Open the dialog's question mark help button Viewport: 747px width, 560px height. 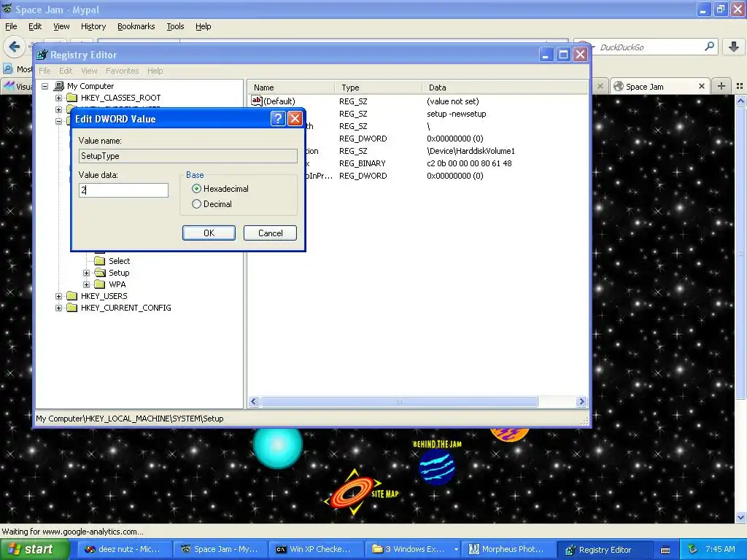(278, 119)
